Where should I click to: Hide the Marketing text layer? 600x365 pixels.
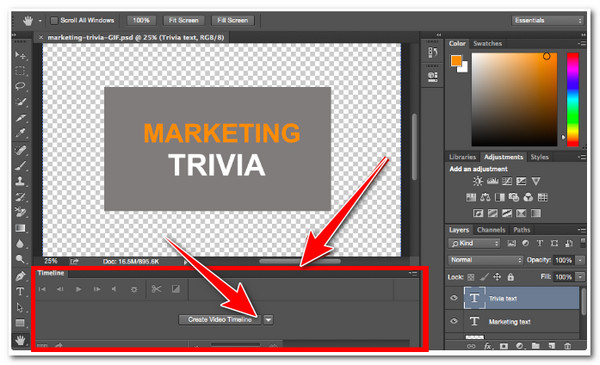[454, 321]
